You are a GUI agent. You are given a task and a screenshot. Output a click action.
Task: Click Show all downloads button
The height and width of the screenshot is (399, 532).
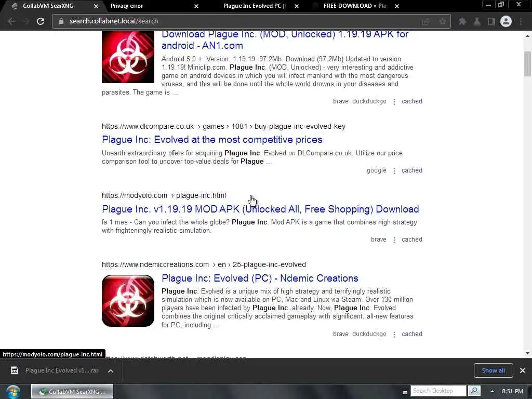point(494,370)
